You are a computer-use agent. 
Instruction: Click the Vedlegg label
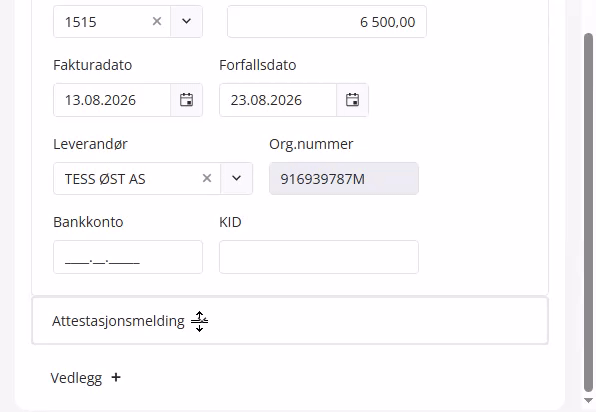tap(76, 378)
